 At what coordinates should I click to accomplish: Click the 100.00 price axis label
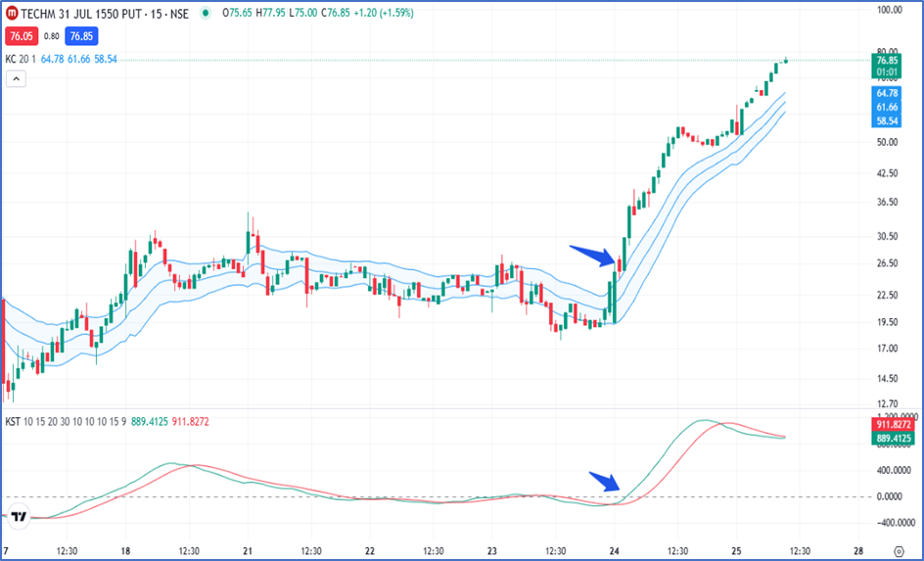coord(890,10)
